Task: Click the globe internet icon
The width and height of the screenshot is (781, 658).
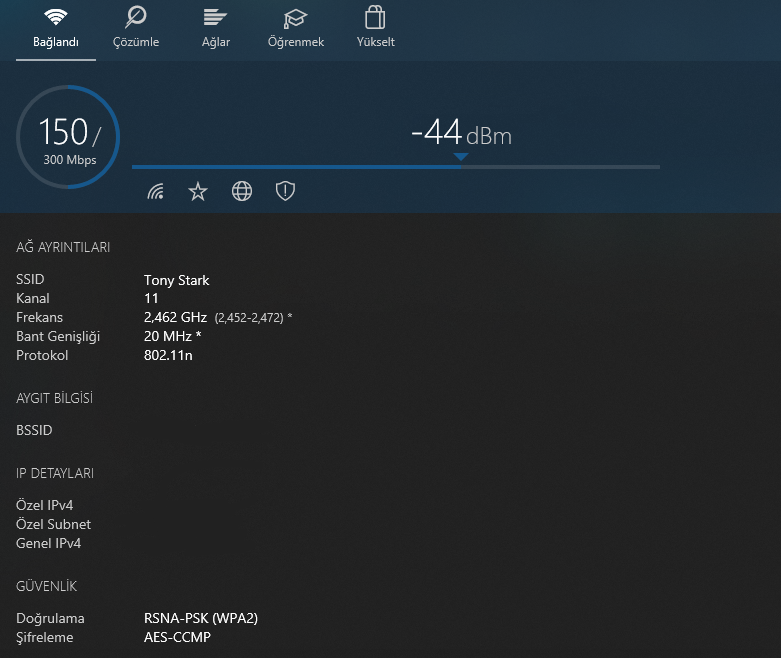Action: pos(242,191)
